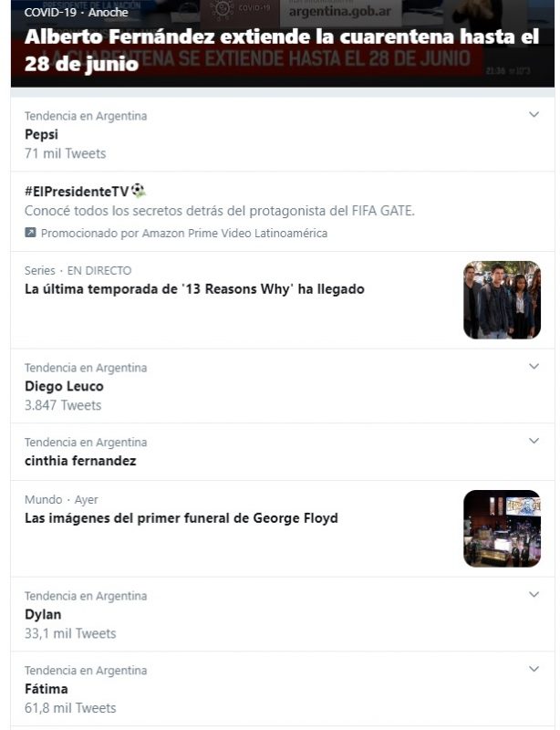Select the Fátima trending topic
560x730 pixels.
[46, 689]
